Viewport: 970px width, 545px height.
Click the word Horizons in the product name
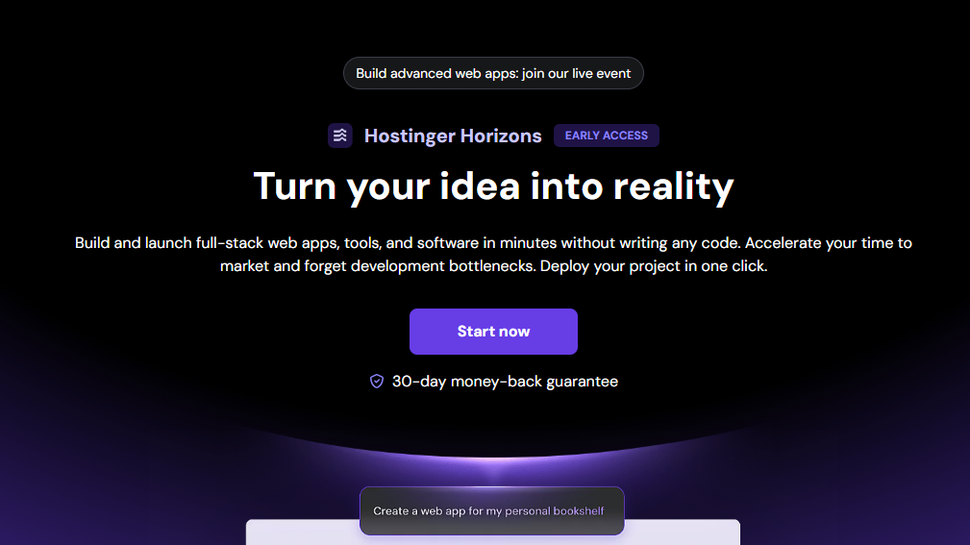pos(500,135)
